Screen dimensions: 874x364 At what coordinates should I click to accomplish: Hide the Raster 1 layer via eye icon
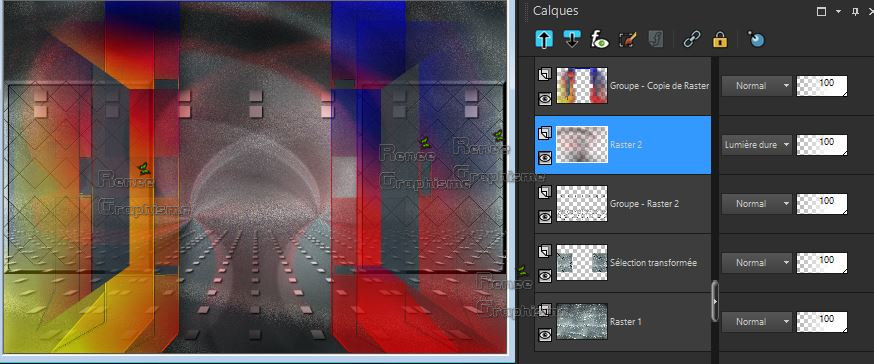point(545,334)
